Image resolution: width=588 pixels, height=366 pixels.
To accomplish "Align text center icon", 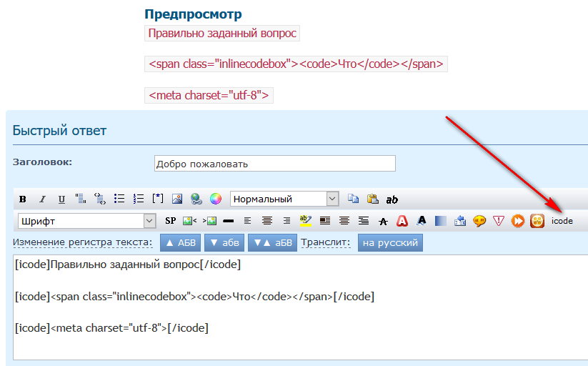I will pos(267,221).
